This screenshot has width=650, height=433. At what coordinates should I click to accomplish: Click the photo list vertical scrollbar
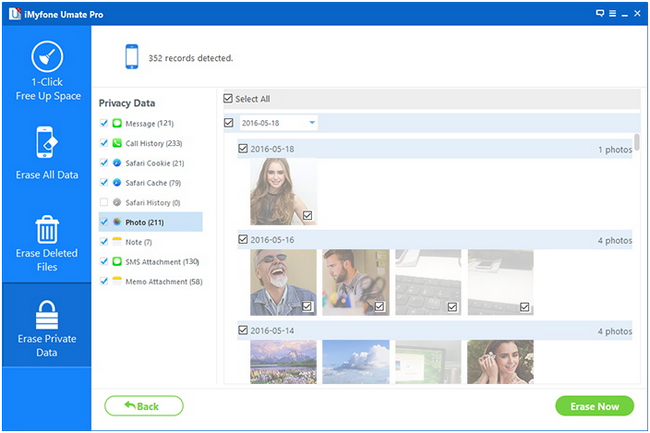click(636, 142)
